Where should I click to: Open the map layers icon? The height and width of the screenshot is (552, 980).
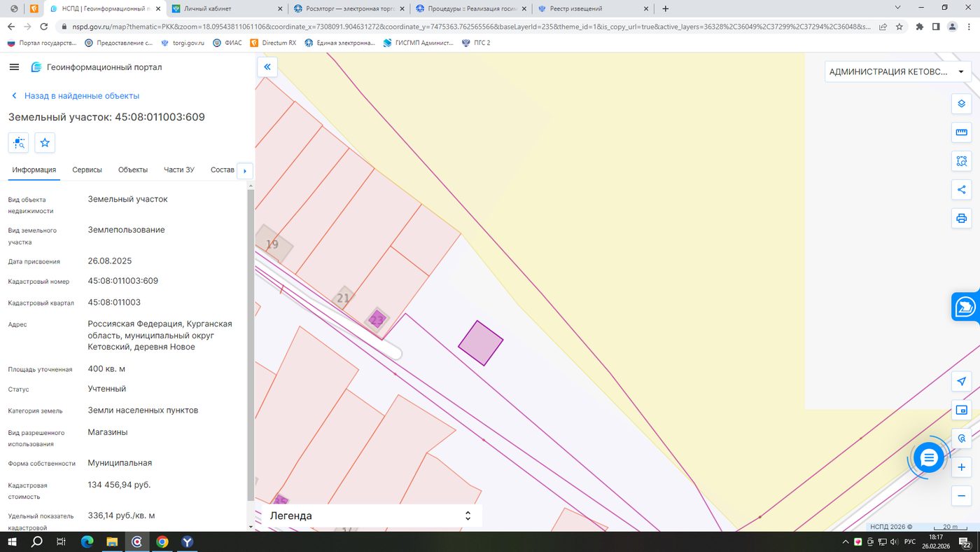pos(961,104)
